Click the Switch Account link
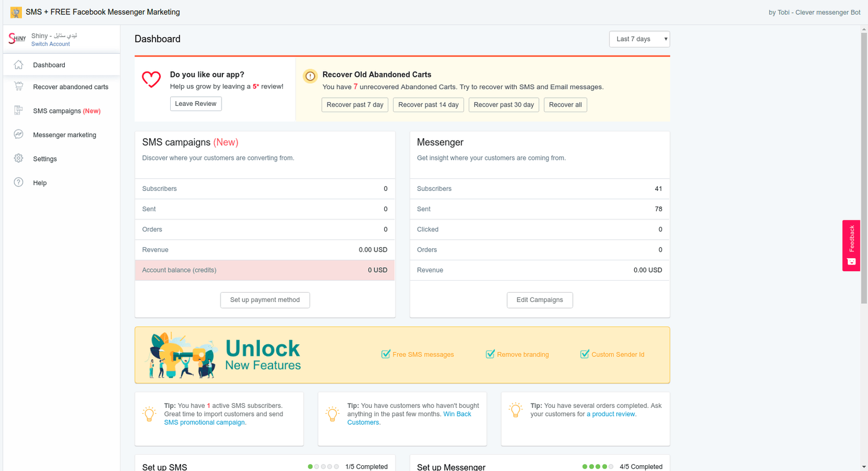Screen dimensions: 868x471 50,44
